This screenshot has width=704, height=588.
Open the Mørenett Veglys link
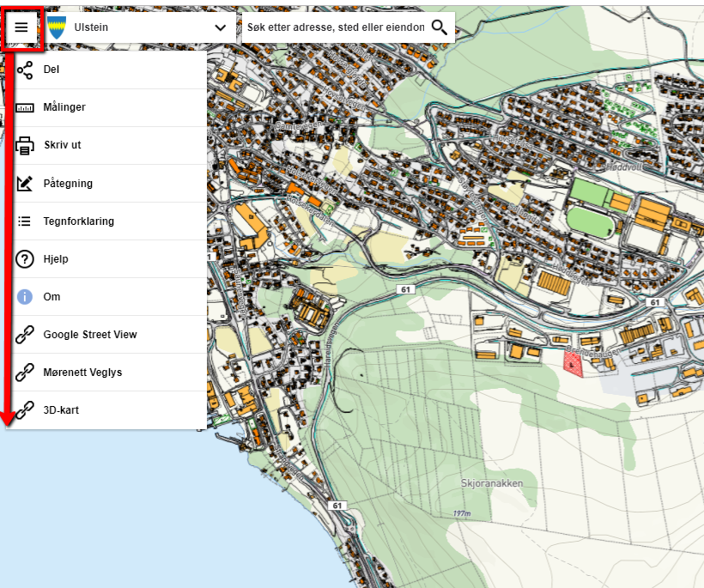(x=82, y=373)
